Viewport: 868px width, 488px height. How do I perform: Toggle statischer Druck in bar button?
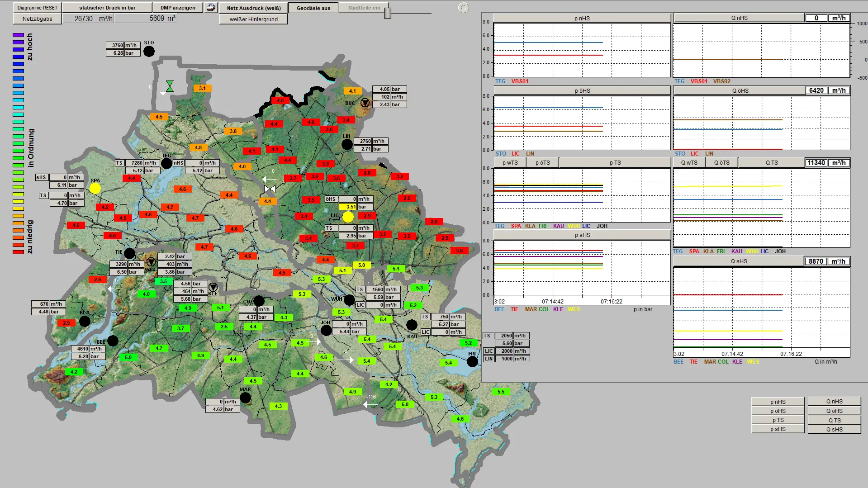pos(107,8)
